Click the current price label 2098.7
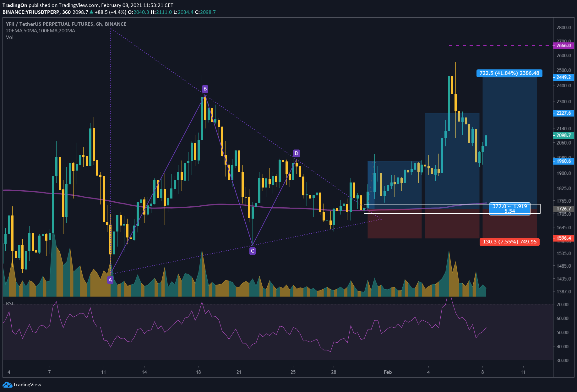The image size is (577, 392). coord(563,135)
